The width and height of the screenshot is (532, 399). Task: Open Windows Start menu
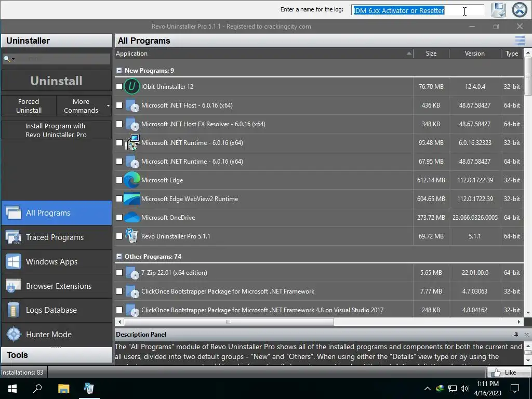click(x=12, y=389)
